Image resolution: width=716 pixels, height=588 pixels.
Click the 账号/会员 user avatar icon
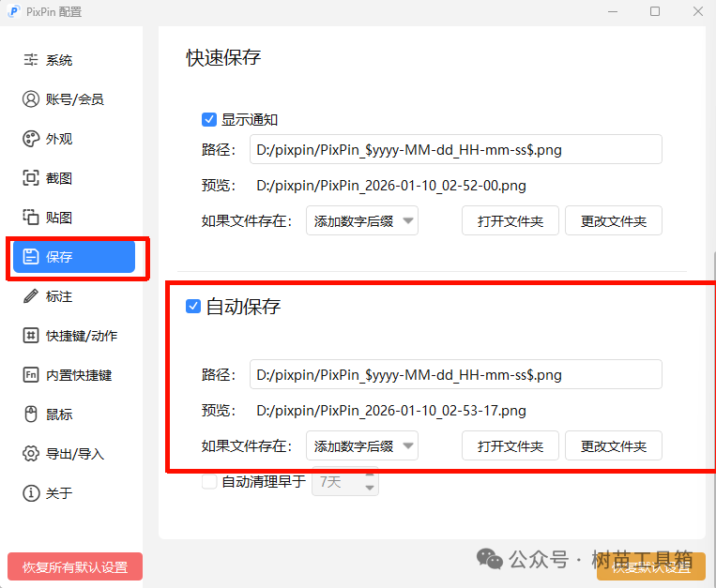pos(31,99)
